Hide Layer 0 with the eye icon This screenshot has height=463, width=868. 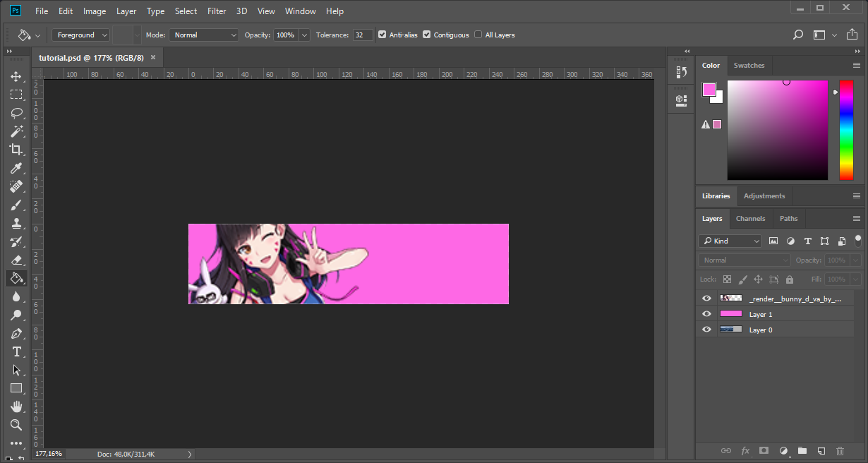706,330
